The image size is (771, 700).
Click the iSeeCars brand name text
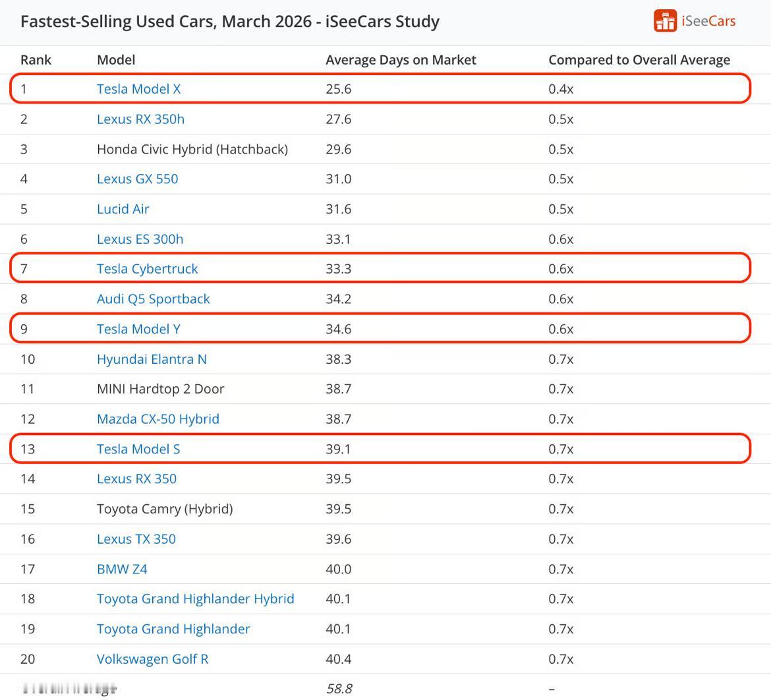coord(708,21)
